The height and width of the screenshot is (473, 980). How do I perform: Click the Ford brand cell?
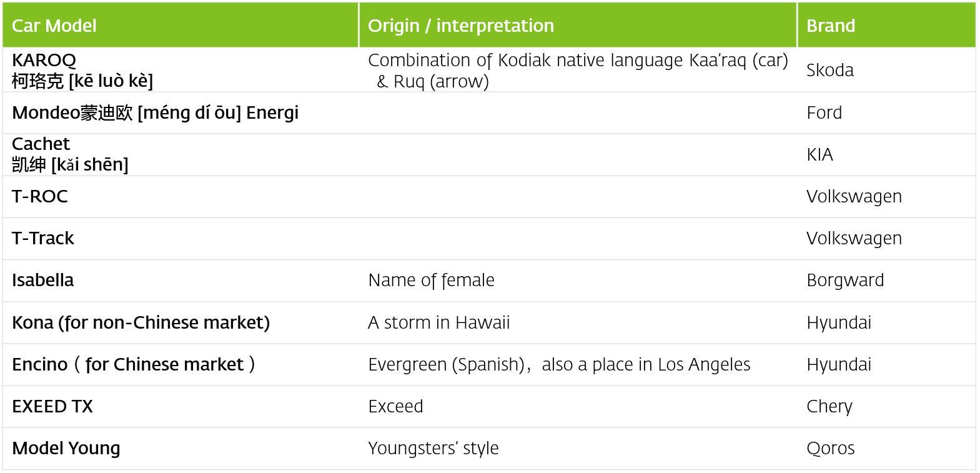886,113
